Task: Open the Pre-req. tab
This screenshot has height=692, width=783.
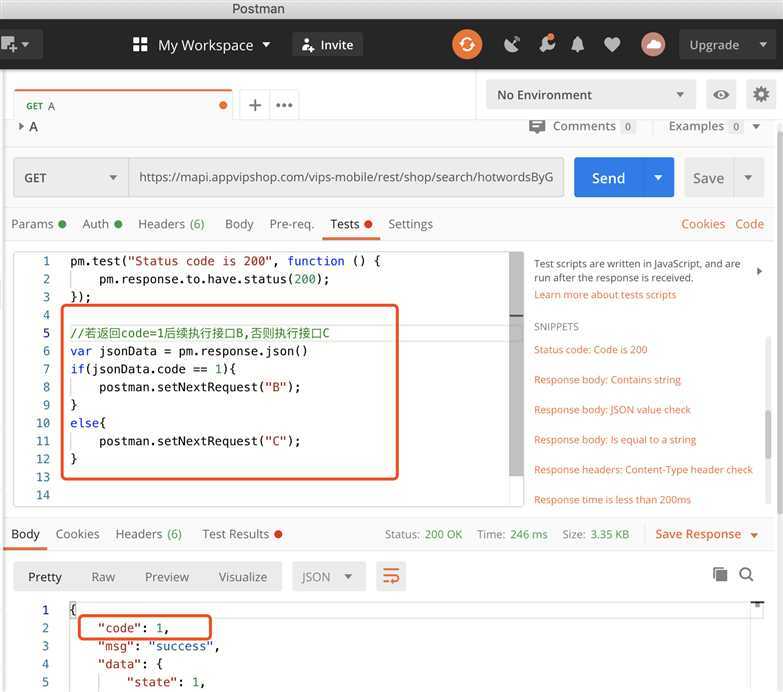Action: click(292, 224)
